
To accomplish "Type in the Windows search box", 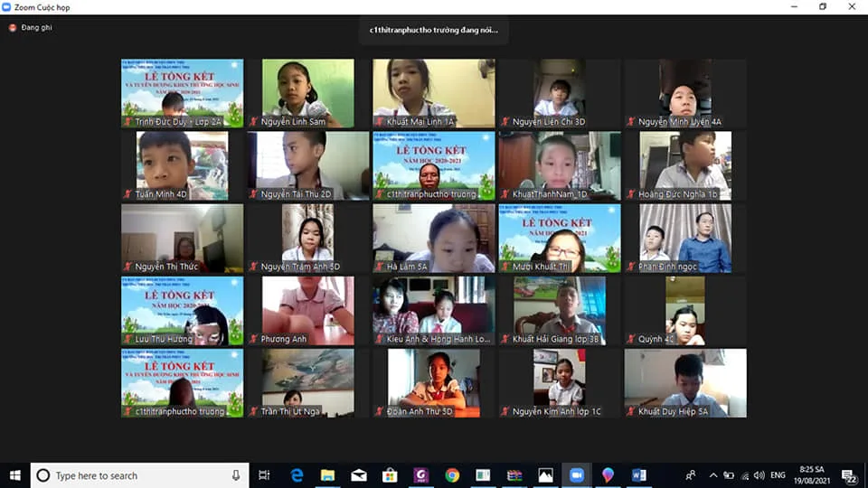I will coord(136,475).
